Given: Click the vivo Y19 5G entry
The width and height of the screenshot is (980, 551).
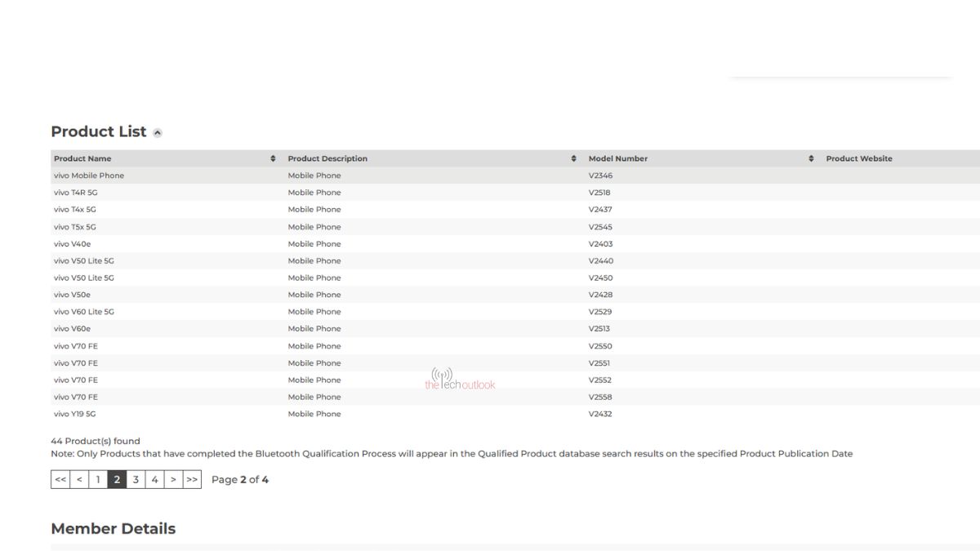Looking at the screenshot, I should (75, 414).
